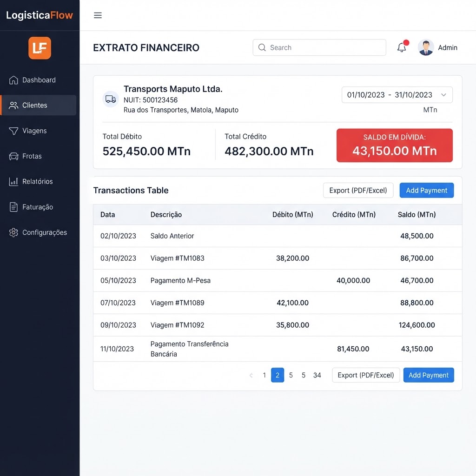
Task: Sort by Descrição column header
Action: pyautogui.click(x=166, y=215)
